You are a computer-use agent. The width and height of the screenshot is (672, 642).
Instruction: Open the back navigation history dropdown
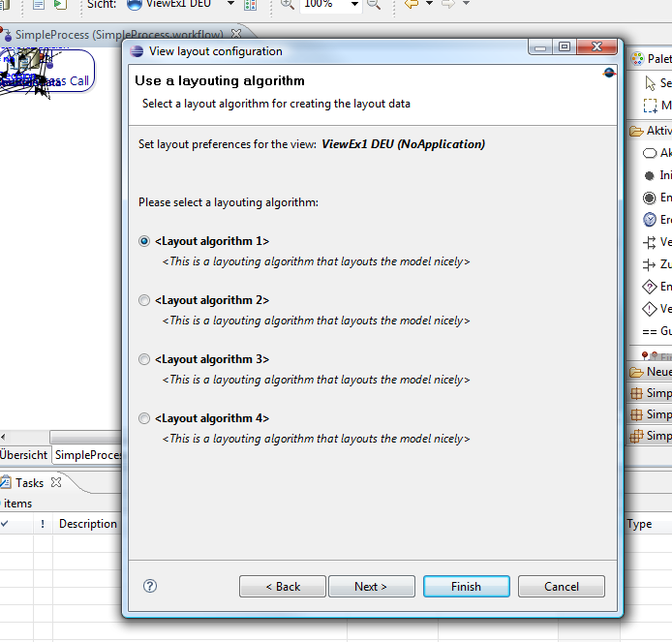click(429, 4)
